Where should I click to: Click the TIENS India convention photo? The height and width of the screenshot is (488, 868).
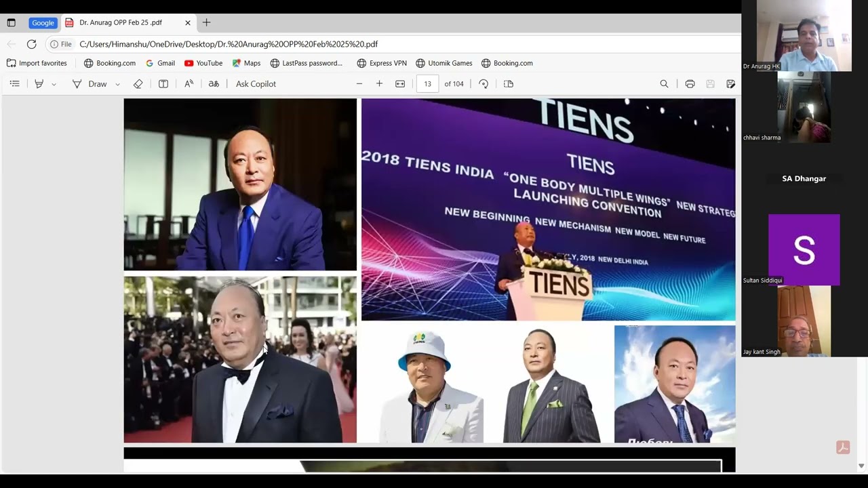(x=548, y=209)
